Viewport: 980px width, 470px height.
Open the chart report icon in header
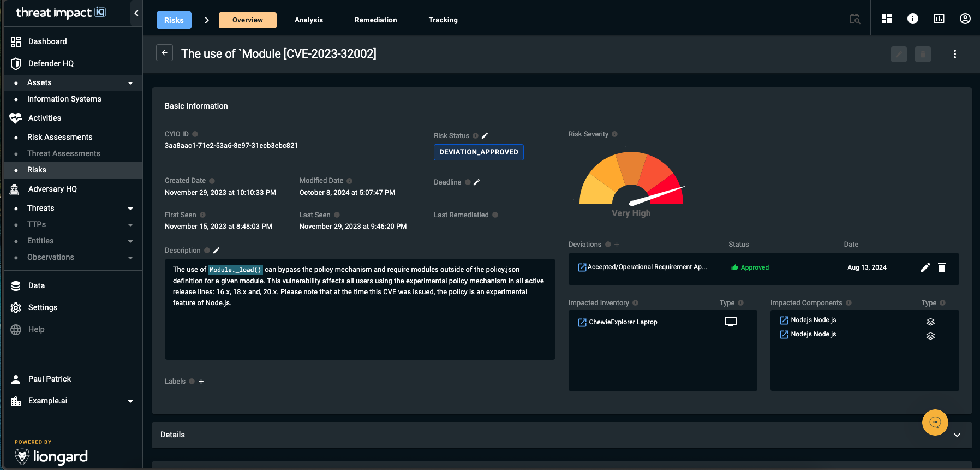[x=939, y=19]
